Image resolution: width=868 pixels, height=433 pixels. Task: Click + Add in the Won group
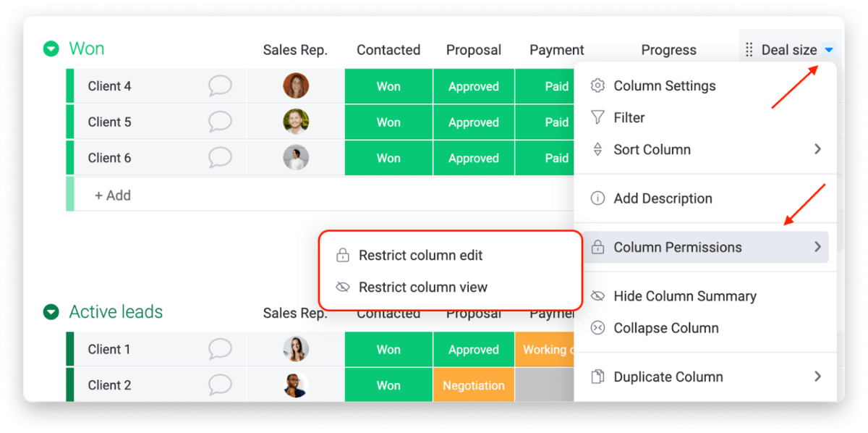pos(113,196)
